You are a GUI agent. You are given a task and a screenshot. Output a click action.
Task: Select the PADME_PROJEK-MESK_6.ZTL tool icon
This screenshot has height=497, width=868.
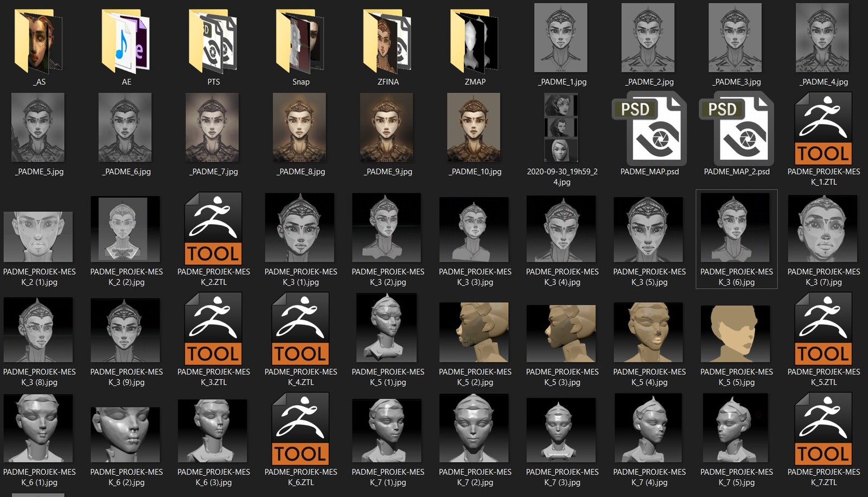301,429
